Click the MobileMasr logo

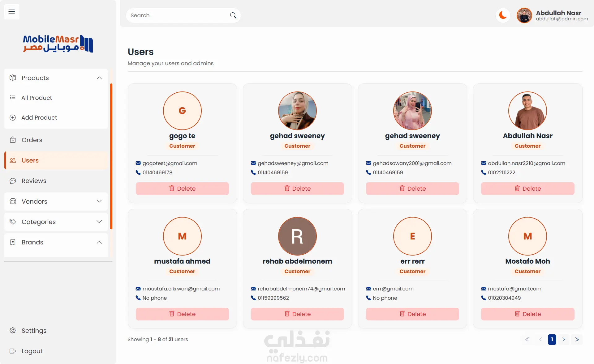pyautogui.click(x=58, y=44)
